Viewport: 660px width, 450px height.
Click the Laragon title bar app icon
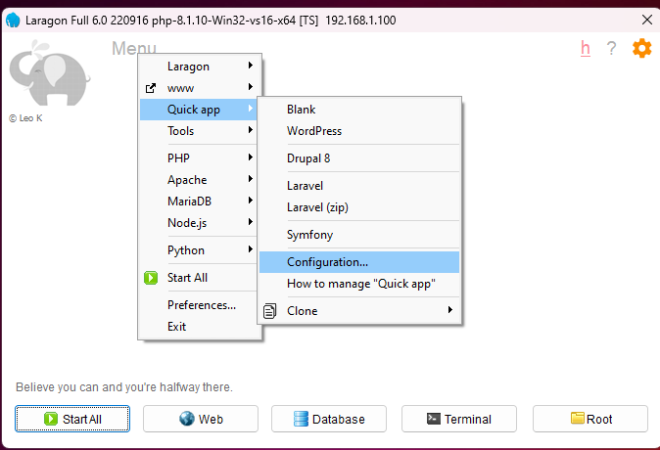[13, 20]
